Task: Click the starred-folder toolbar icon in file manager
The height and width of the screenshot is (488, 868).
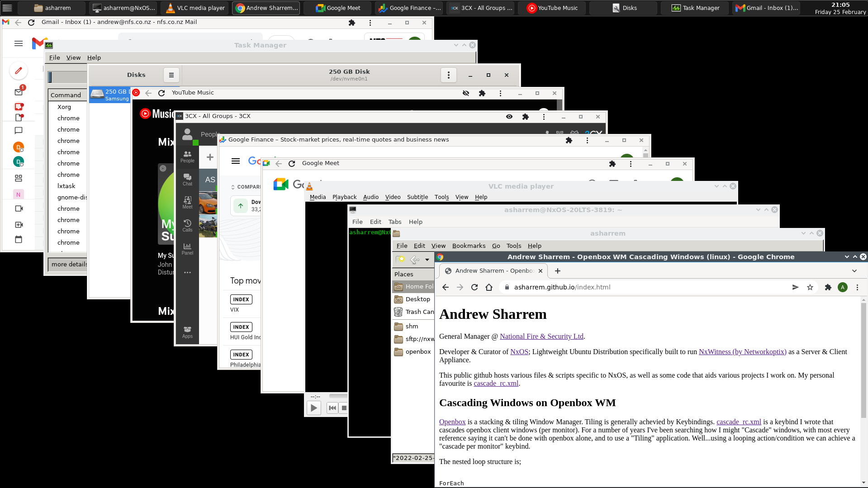Action: point(400,260)
